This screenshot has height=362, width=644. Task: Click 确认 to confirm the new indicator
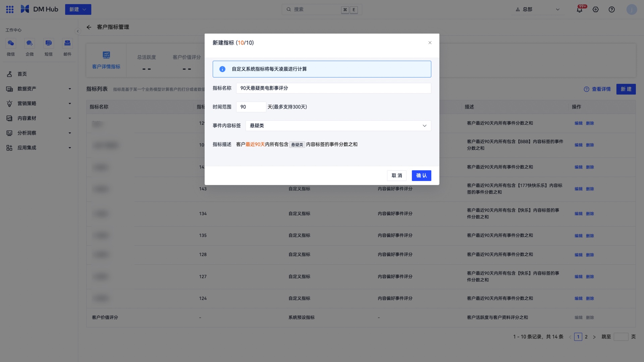click(x=421, y=176)
